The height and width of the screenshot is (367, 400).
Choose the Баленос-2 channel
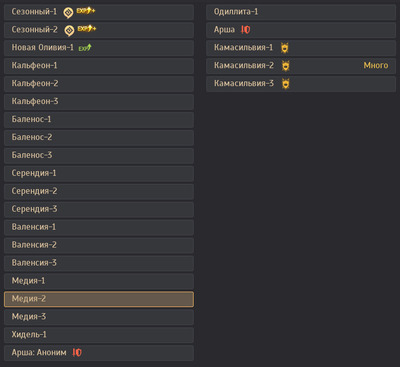click(x=99, y=137)
